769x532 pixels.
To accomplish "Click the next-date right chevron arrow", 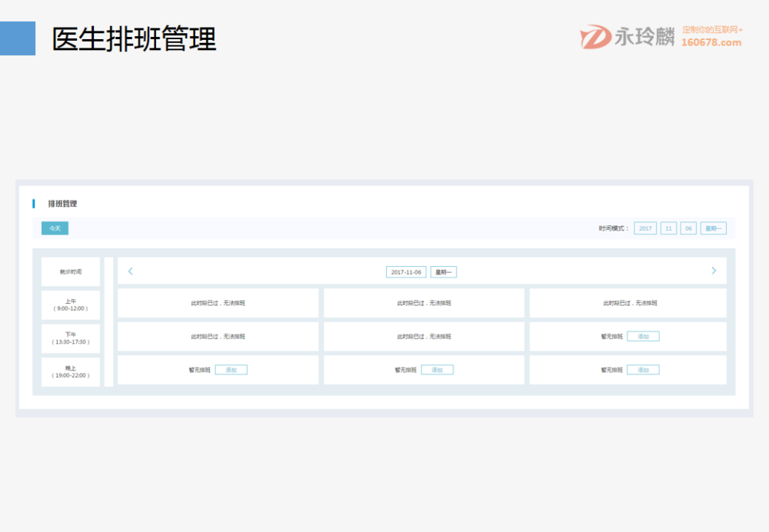I will (714, 271).
